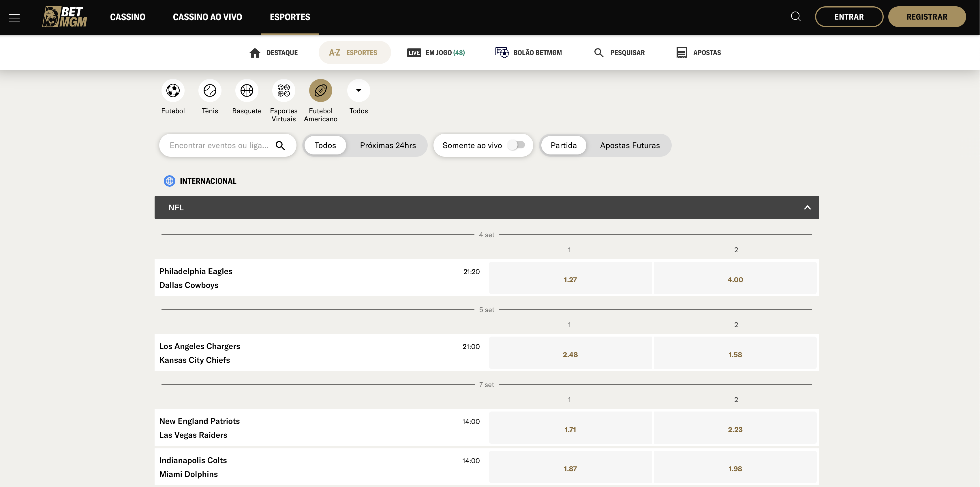Viewport: 980px width, 487px height.
Task: Click the Entrar button
Action: tap(849, 17)
